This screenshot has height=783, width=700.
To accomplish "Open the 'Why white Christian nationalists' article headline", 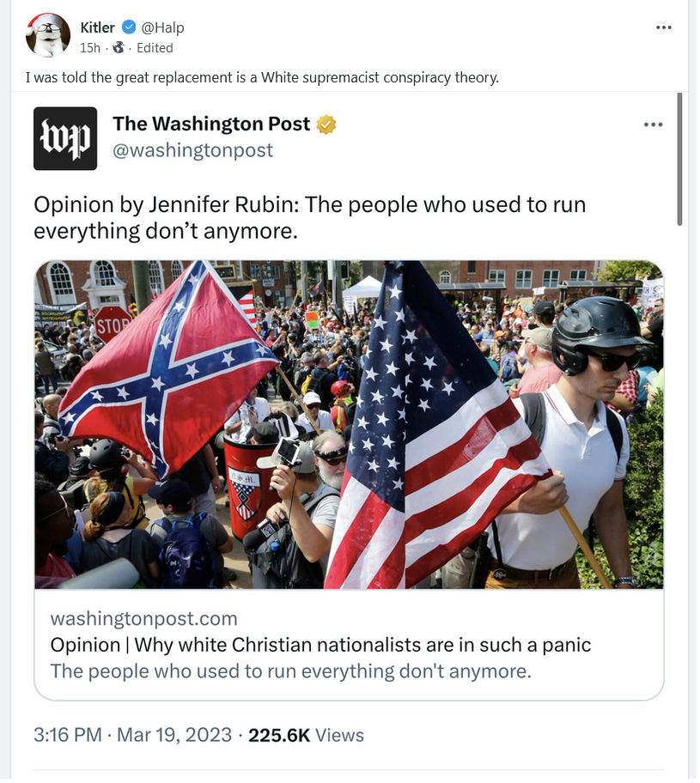I will [x=320, y=645].
